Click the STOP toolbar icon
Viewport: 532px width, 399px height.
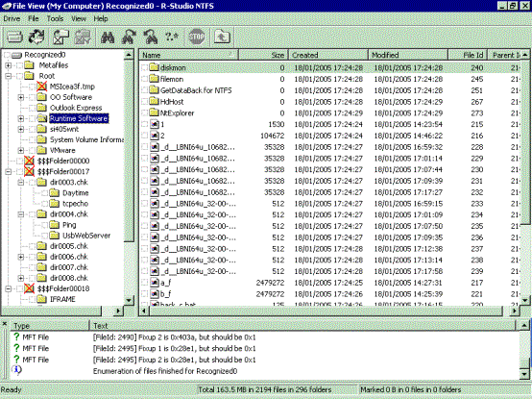pos(197,37)
